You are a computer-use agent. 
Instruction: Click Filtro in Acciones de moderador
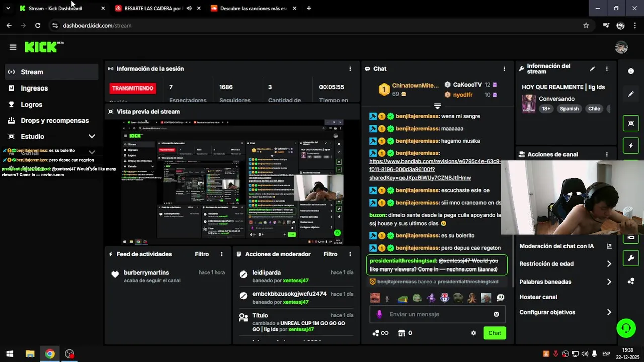coord(330,254)
